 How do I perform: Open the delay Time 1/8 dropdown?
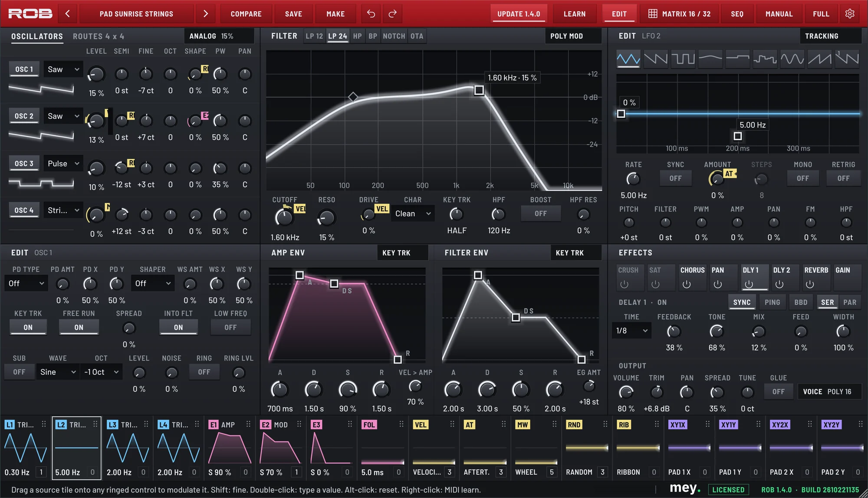tap(631, 331)
